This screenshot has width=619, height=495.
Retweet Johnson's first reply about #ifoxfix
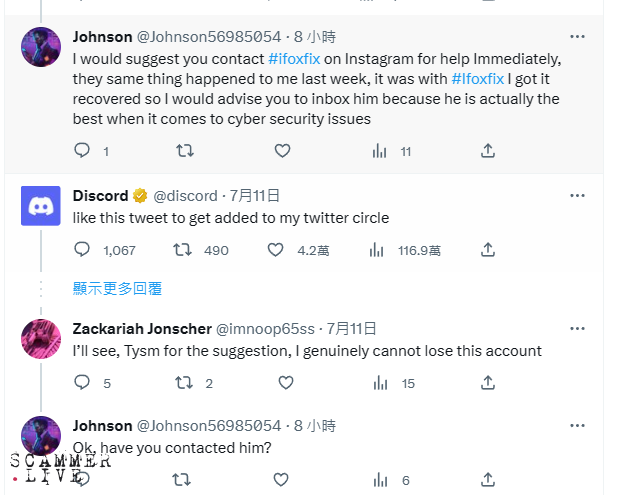pyautogui.click(x=184, y=151)
